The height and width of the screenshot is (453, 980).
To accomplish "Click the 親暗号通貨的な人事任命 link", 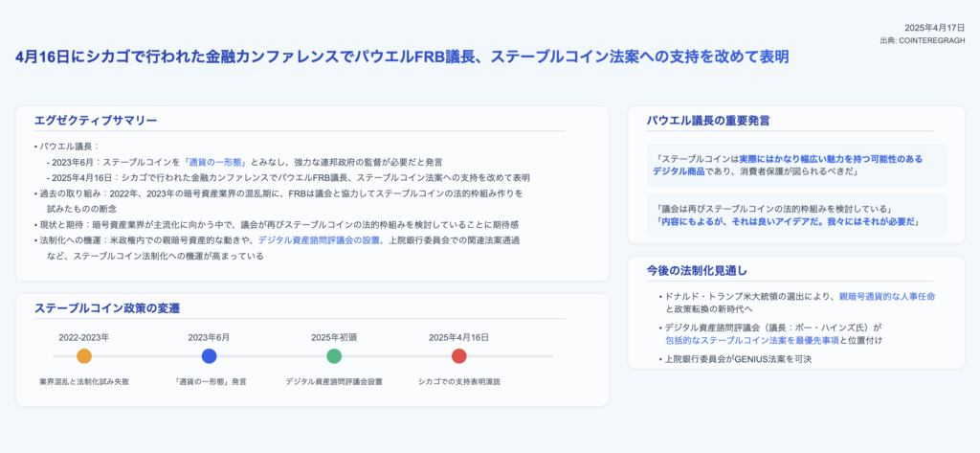I will (886, 297).
